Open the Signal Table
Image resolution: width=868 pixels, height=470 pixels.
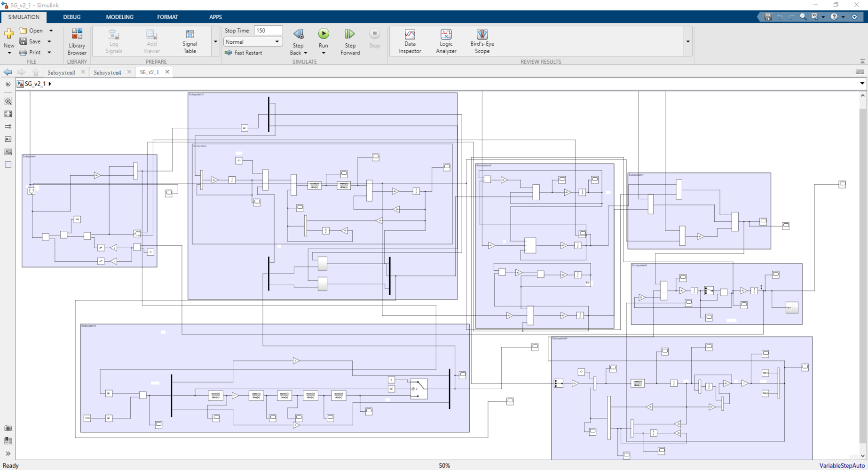(190, 41)
